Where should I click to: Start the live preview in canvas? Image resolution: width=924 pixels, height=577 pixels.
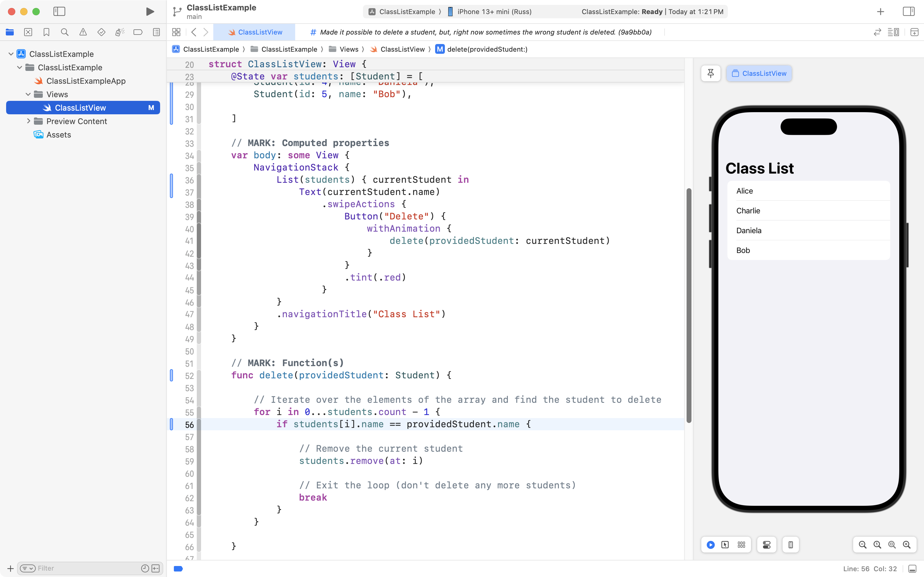click(x=710, y=545)
